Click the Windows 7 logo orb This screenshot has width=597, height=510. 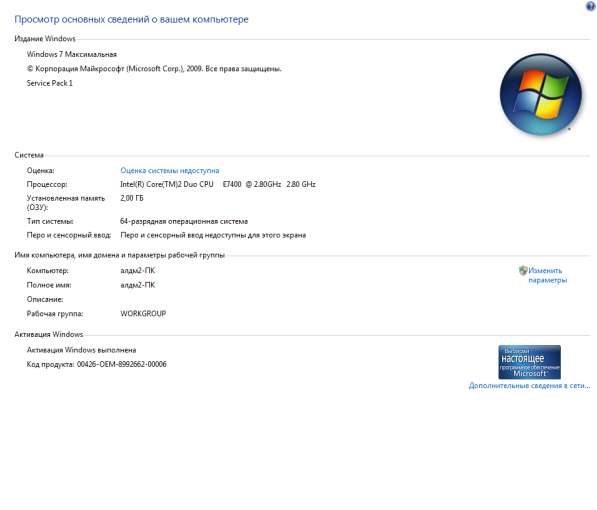(541, 94)
